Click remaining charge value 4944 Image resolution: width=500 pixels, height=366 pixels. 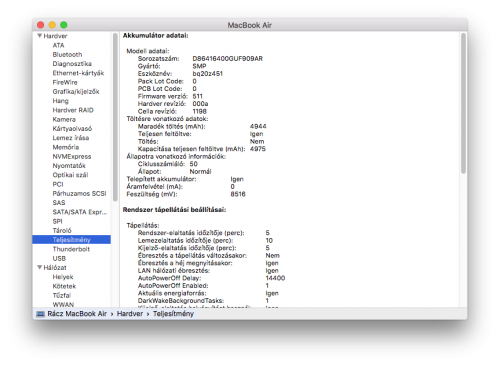258,126
